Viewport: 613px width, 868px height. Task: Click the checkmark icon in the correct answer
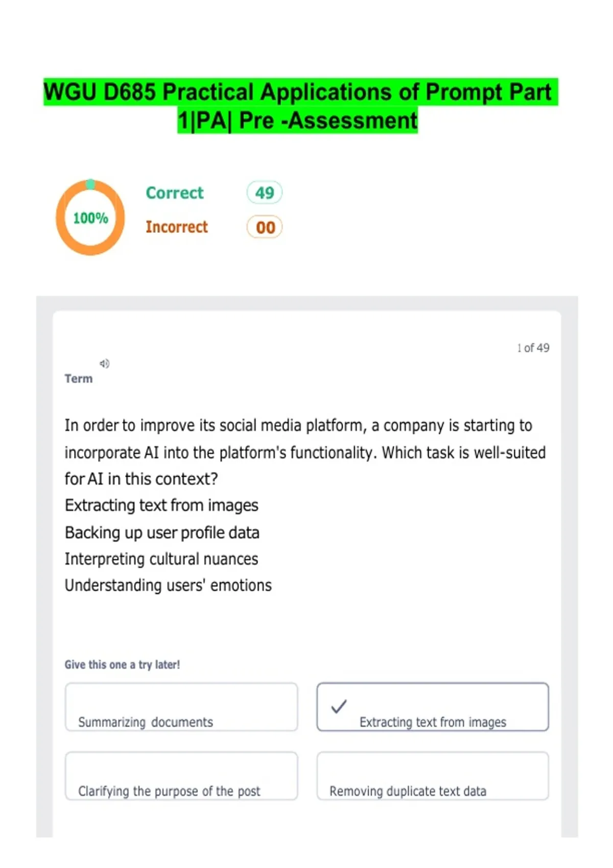[x=339, y=707]
